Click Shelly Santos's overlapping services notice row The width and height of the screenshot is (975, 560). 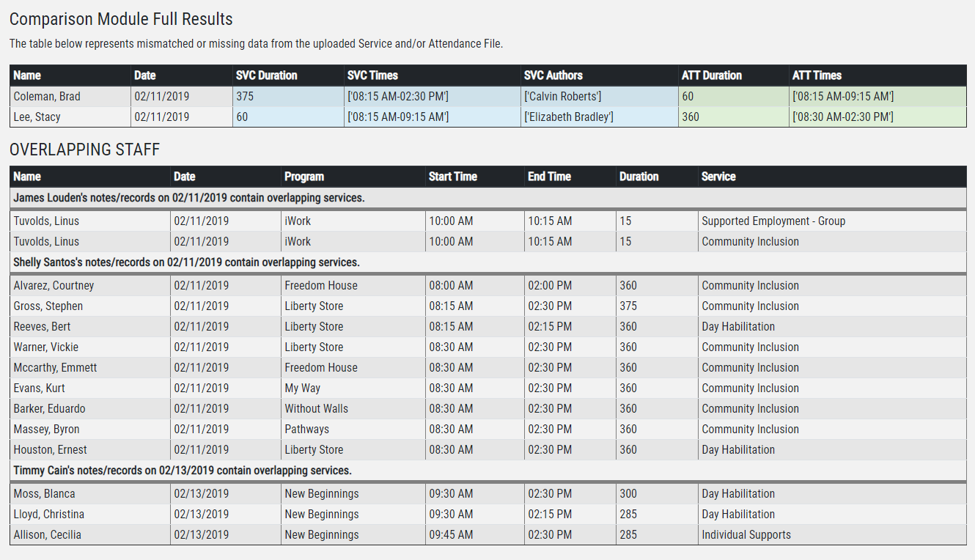[488, 262]
